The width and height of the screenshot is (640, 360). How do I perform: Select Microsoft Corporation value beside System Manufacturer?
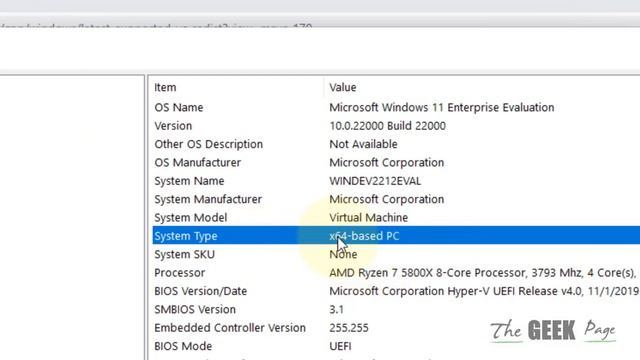(x=387, y=199)
